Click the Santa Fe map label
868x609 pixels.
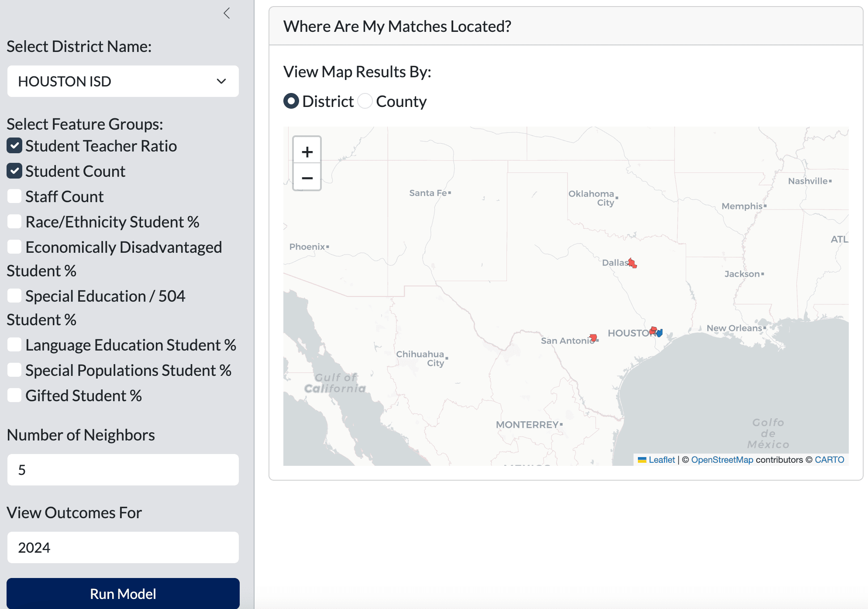[x=428, y=193]
